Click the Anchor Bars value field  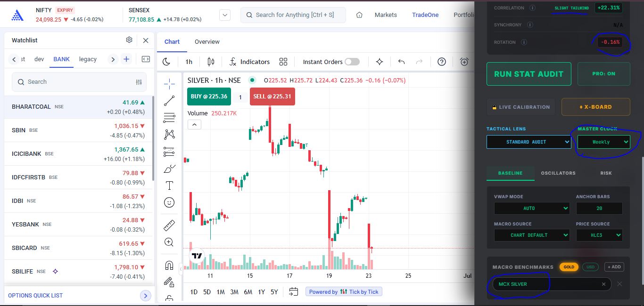599,208
